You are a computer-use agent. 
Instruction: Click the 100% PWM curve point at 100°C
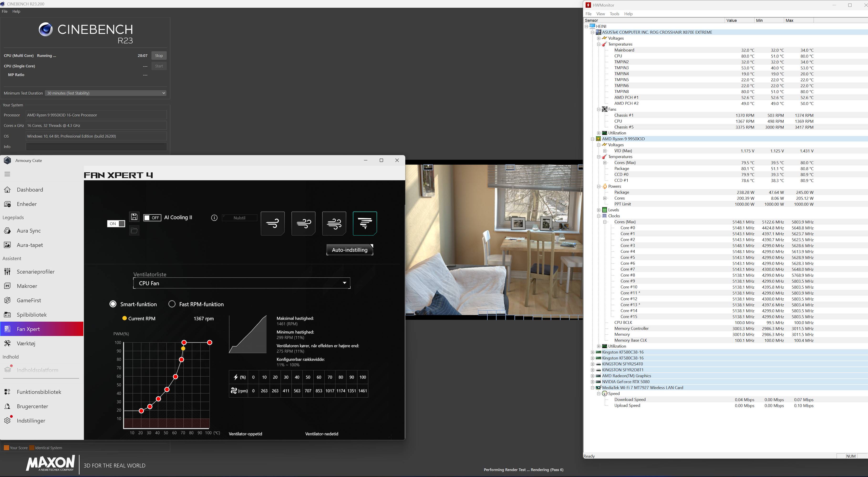tap(210, 342)
